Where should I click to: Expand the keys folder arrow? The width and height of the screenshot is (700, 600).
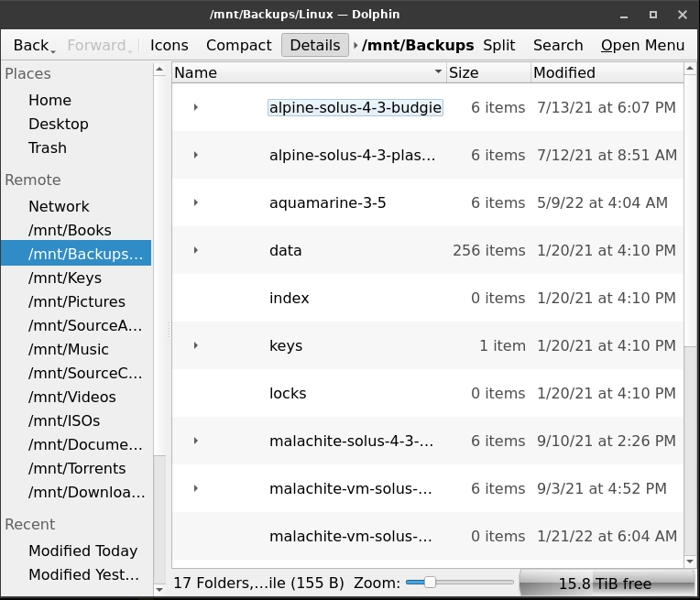tap(196, 345)
